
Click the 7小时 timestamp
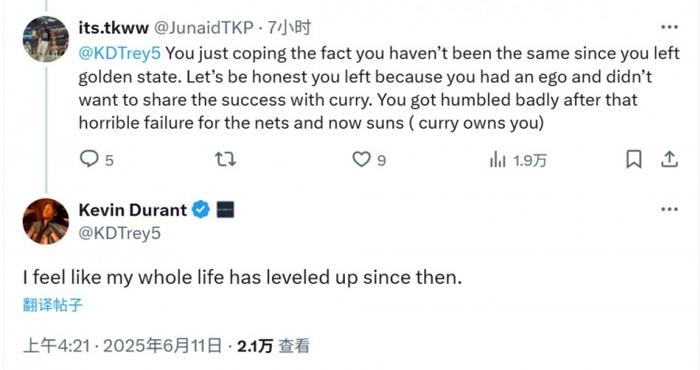[289, 28]
